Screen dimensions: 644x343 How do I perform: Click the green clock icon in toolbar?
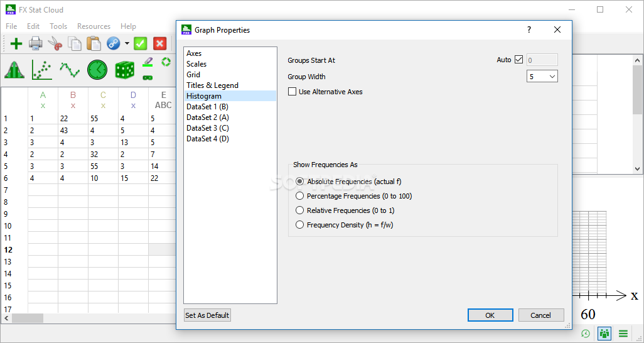(x=97, y=70)
